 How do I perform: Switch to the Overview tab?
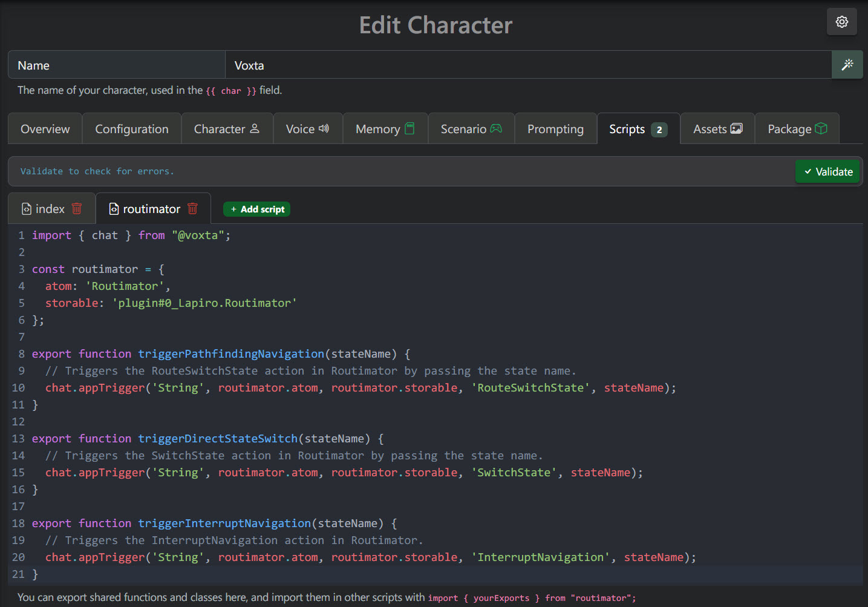(x=45, y=129)
